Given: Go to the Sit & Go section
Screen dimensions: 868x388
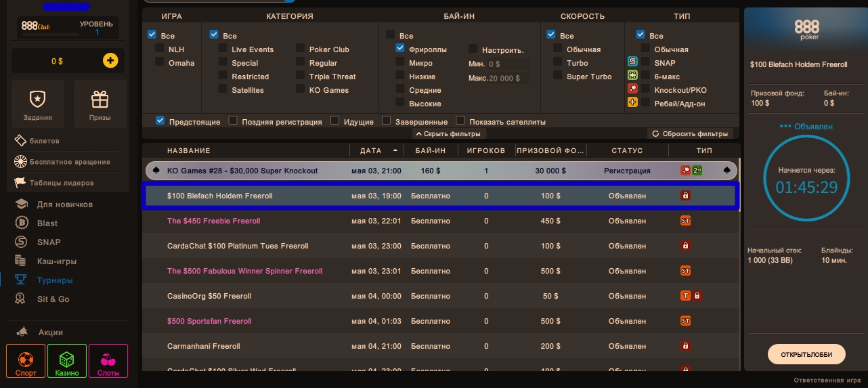Looking at the screenshot, I should point(53,299).
